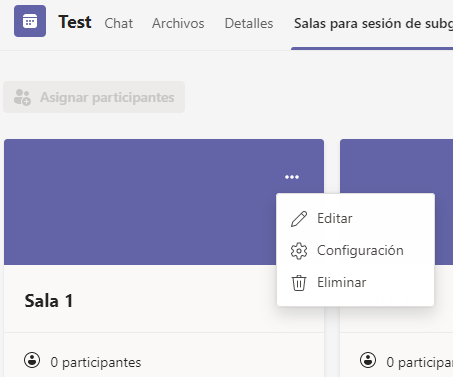Click the Test meeting title
This screenshot has width=453, height=377.
(75, 22)
